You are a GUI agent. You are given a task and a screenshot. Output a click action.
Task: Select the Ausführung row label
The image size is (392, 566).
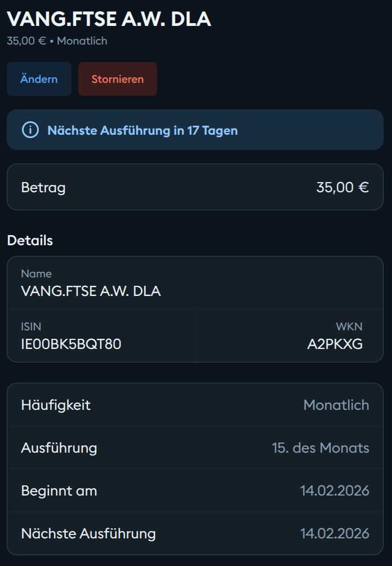click(x=59, y=448)
